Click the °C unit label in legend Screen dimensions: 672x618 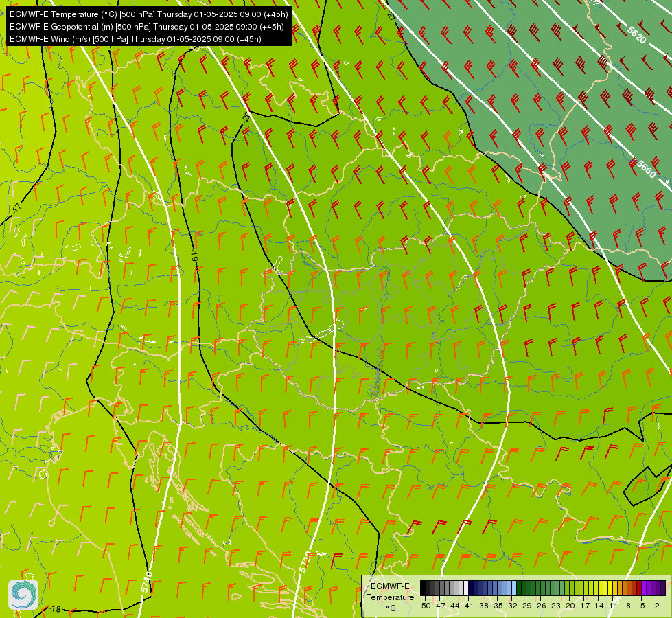391,608
